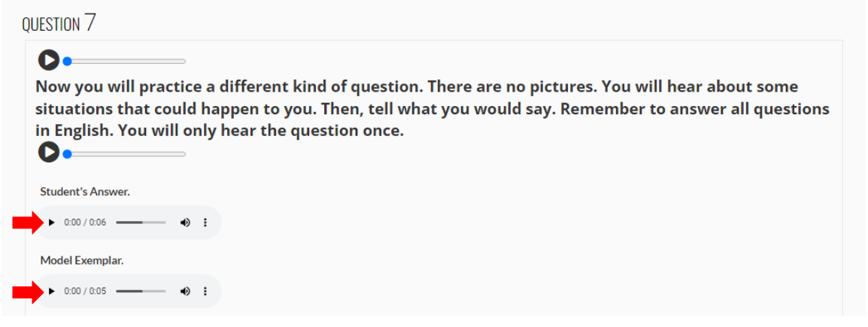Click the blue handle of the instructions audio slider
Screen dimensions: 868x327
coord(67,62)
